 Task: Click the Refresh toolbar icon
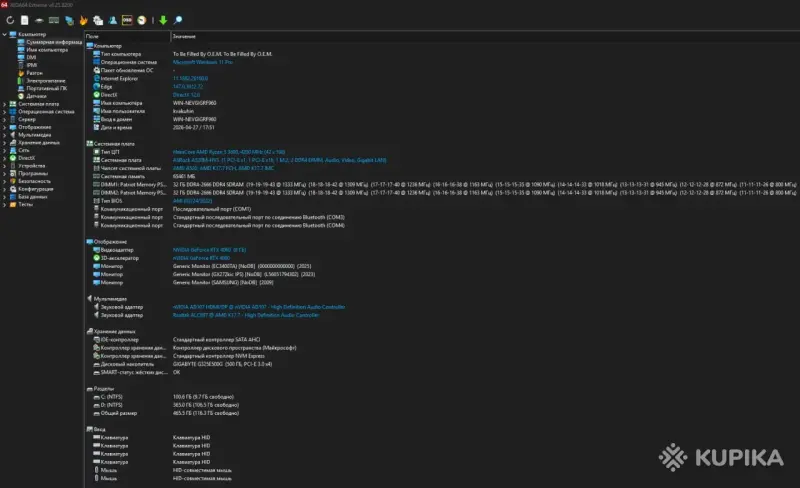9,20
